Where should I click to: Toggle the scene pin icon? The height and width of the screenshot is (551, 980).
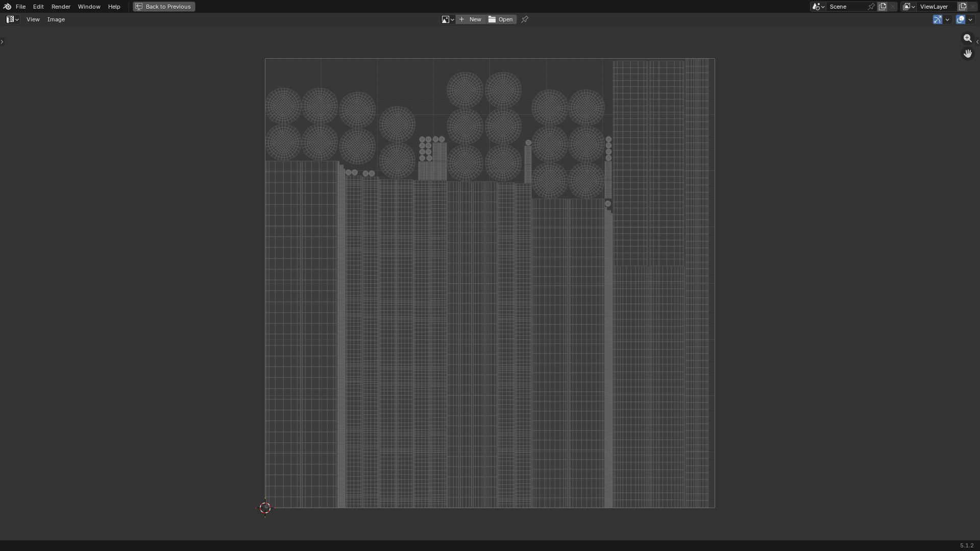pos(871,7)
